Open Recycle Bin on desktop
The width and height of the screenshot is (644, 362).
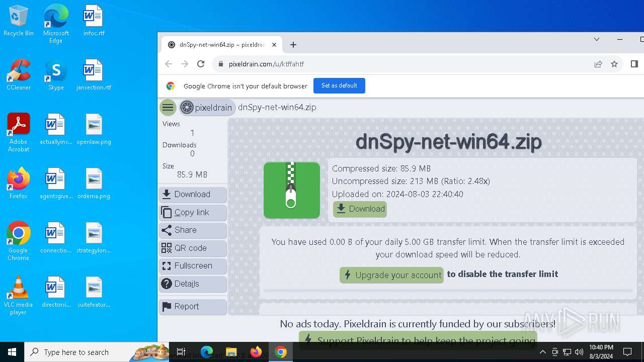pyautogui.click(x=19, y=21)
